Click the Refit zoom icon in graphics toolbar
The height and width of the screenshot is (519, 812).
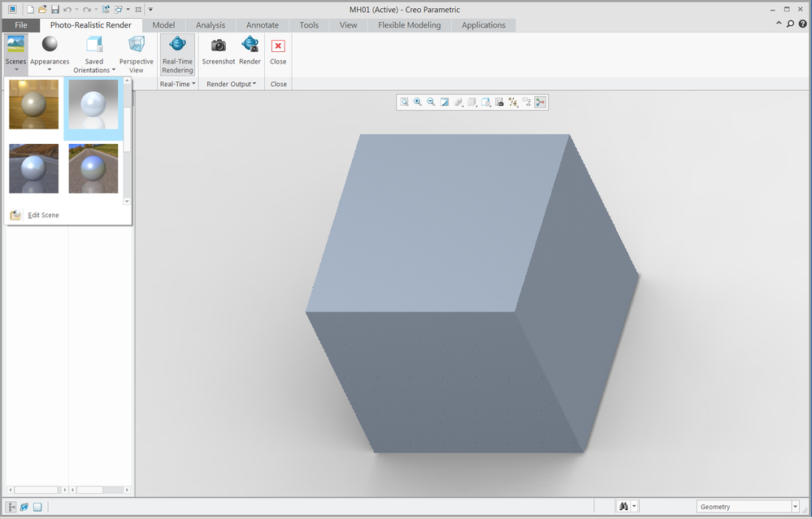tap(404, 102)
